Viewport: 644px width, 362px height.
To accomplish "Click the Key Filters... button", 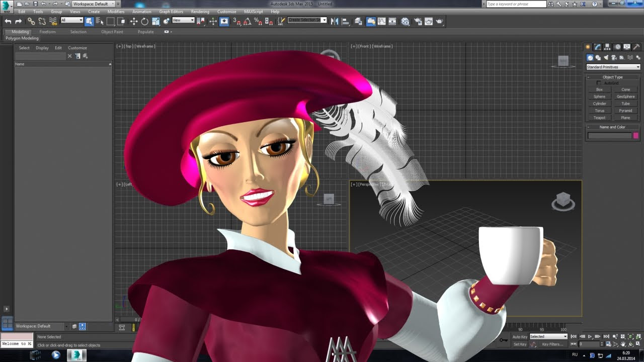I will (552, 344).
